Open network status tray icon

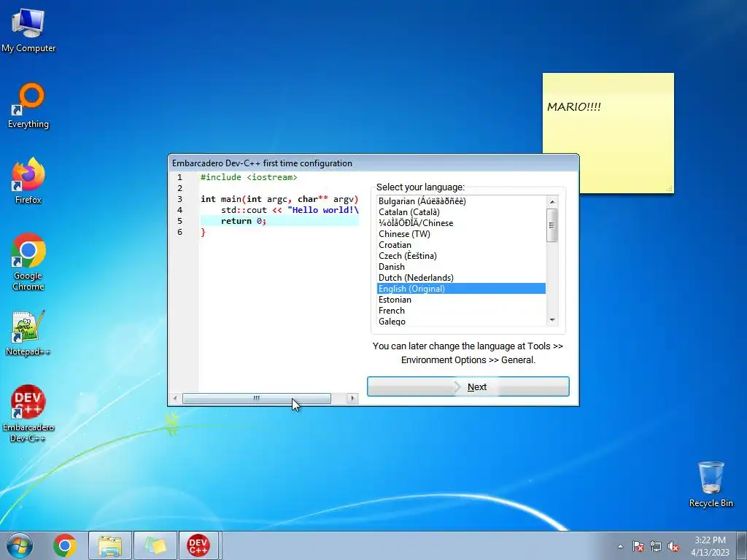[x=656, y=546]
